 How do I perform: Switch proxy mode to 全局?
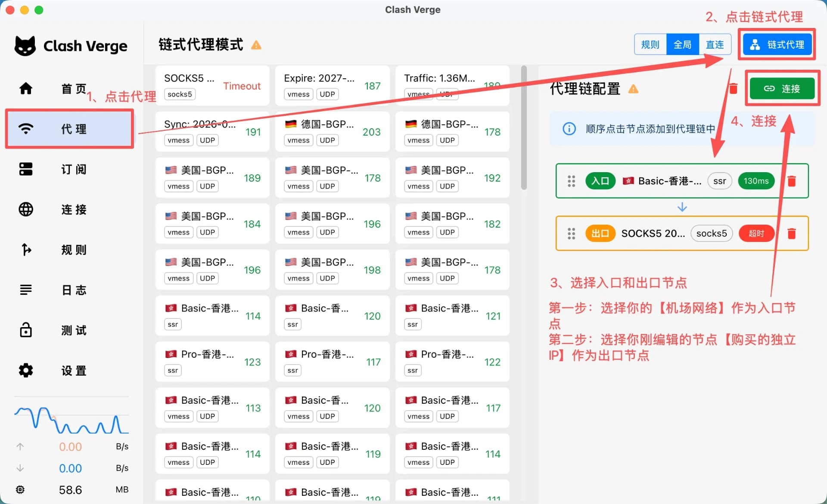682,44
